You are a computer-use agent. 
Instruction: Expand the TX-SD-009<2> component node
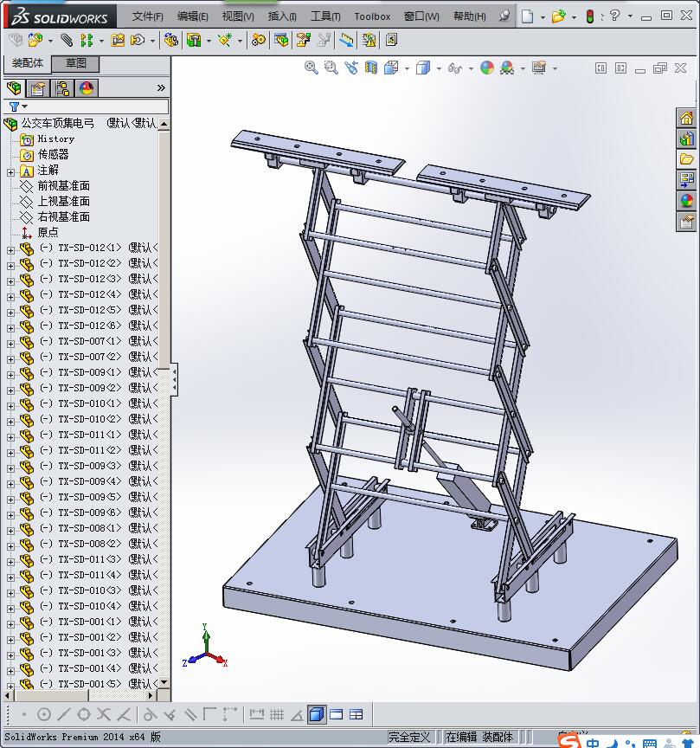click(10, 390)
